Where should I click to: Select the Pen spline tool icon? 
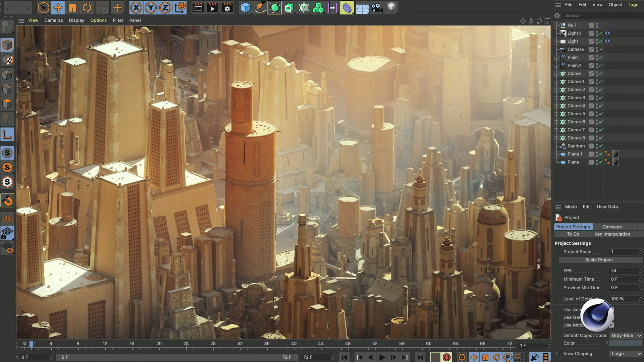point(260,7)
